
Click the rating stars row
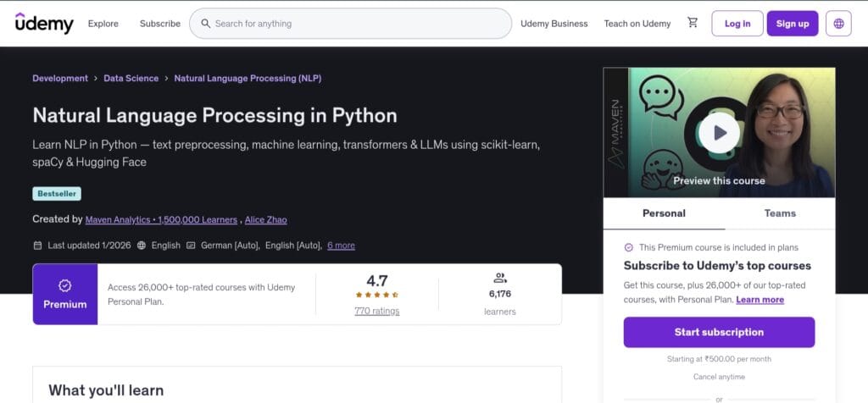376,295
